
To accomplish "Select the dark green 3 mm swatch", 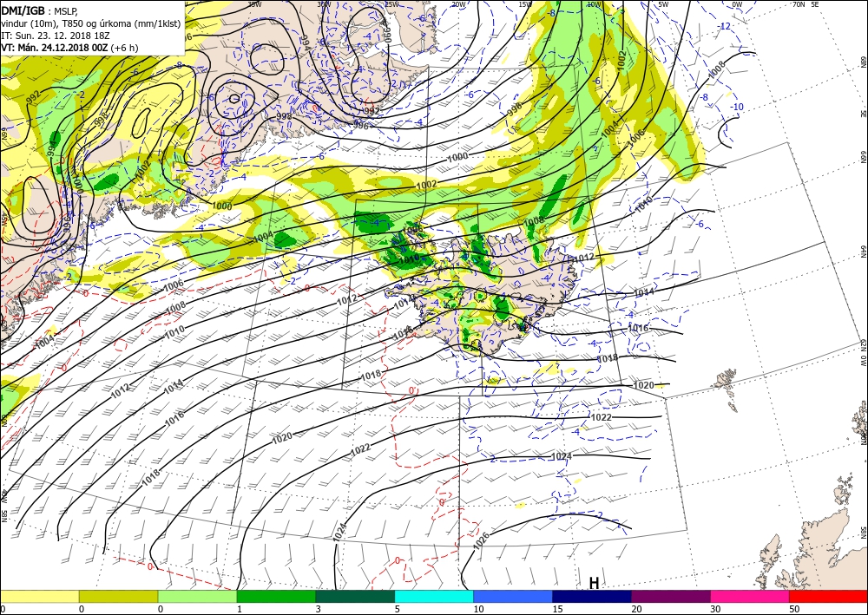I will click(x=355, y=596).
